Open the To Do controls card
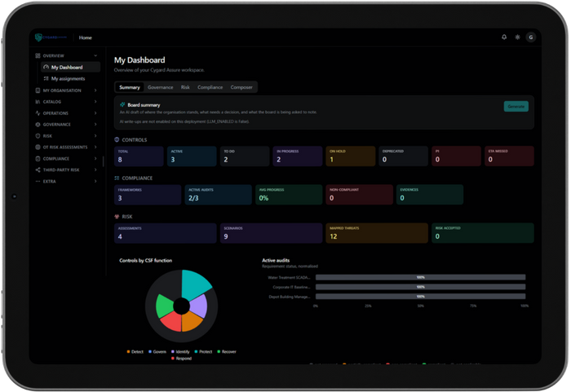The height and width of the screenshot is (392, 571). [245, 156]
